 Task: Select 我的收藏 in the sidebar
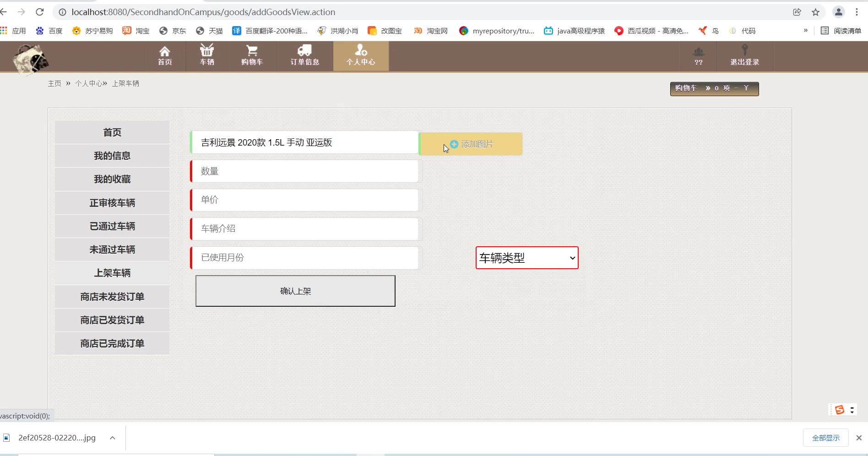(112, 179)
